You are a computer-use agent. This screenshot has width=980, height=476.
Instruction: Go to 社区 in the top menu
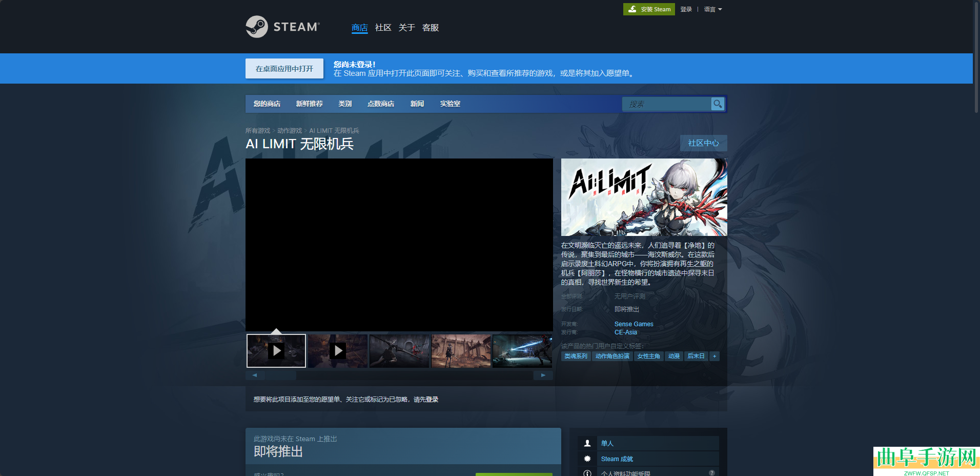coord(383,28)
